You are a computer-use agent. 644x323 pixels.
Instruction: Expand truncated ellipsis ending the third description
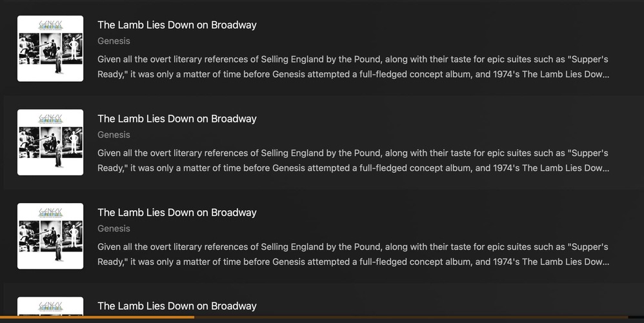(x=605, y=262)
